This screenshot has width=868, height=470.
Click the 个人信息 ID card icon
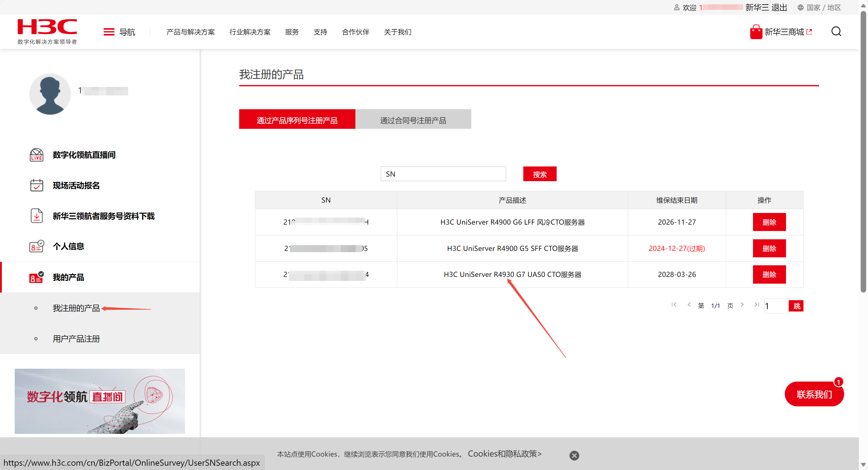(36, 246)
